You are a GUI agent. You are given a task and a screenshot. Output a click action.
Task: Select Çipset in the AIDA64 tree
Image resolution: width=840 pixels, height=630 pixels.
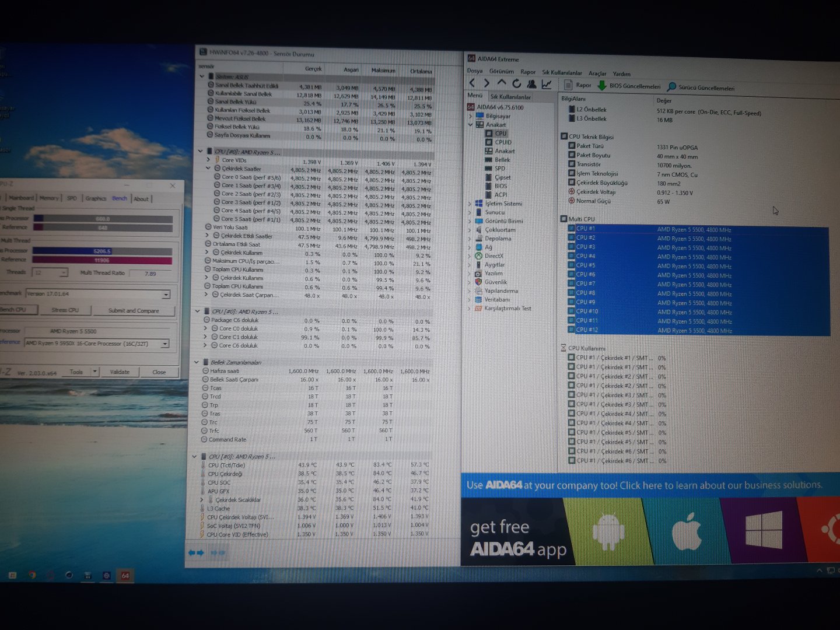click(x=498, y=177)
